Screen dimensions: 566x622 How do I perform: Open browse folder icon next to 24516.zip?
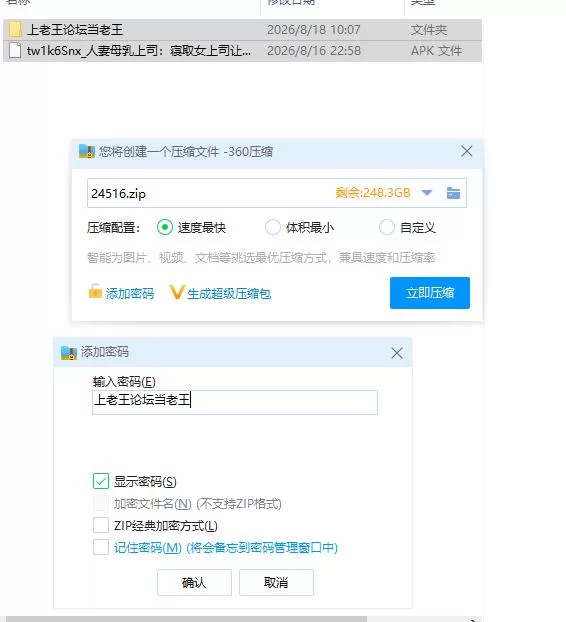click(453, 193)
